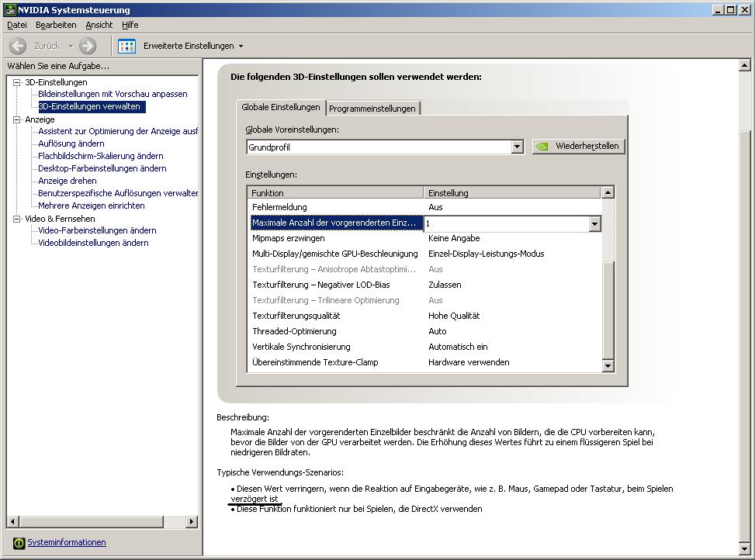This screenshot has width=755, height=560.
Task: Click the back arrow icon in toolbar
Action: (18, 46)
